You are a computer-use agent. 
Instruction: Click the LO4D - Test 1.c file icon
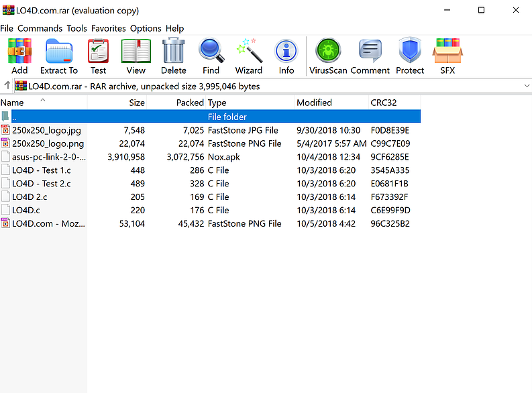pyautogui.click(x=5, y=170)
